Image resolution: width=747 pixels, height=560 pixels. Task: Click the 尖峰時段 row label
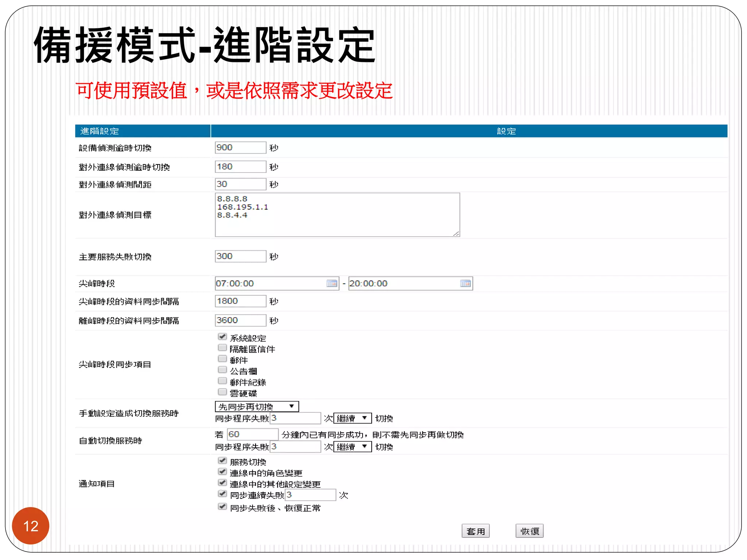97,284
